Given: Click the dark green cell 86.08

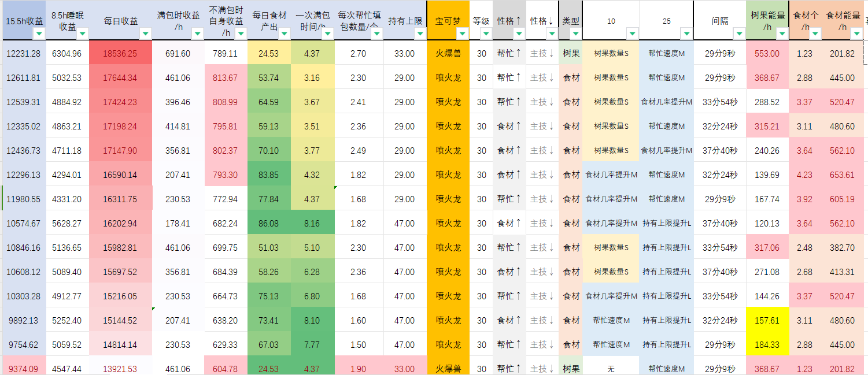Looking at the screenshot, I should pos(268,223).
